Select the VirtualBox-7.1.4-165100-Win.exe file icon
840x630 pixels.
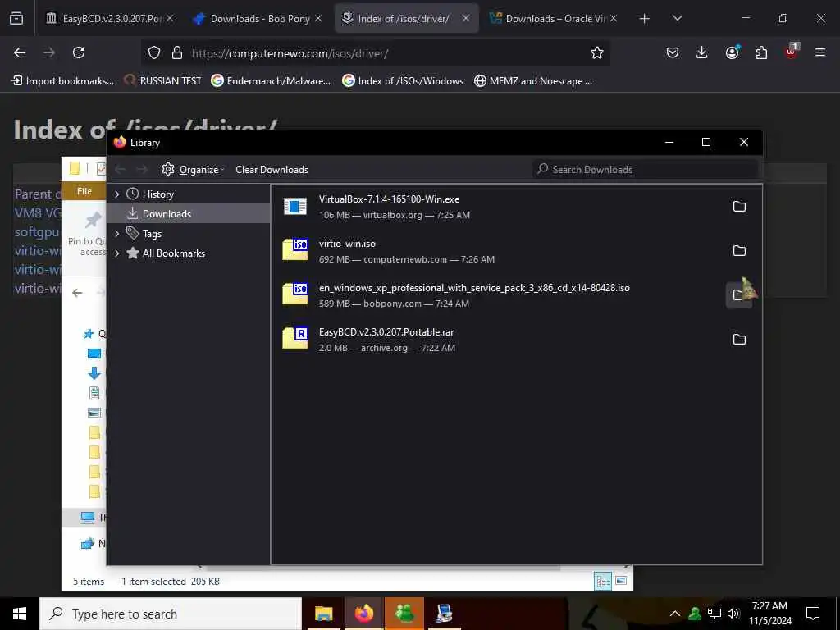(294, 206)
